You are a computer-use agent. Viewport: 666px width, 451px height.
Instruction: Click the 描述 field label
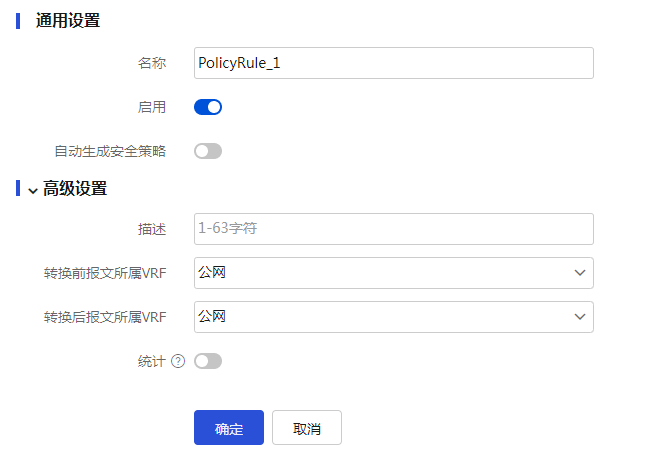click(x=152, y=229)
